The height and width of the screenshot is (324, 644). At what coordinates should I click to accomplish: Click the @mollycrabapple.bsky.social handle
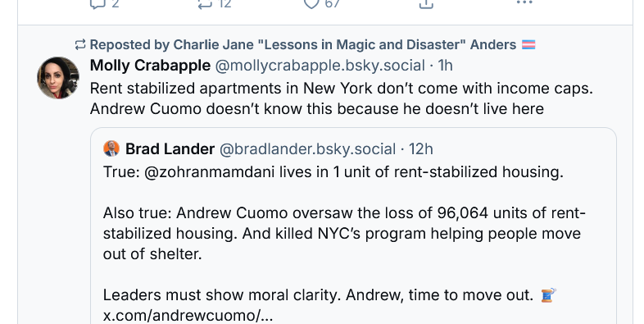point(320,66)
